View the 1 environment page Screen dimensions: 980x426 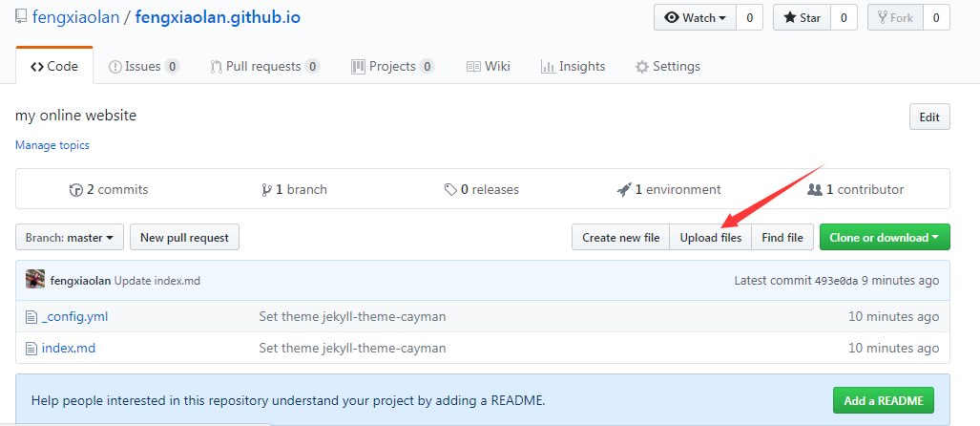[x=668, y=189]
